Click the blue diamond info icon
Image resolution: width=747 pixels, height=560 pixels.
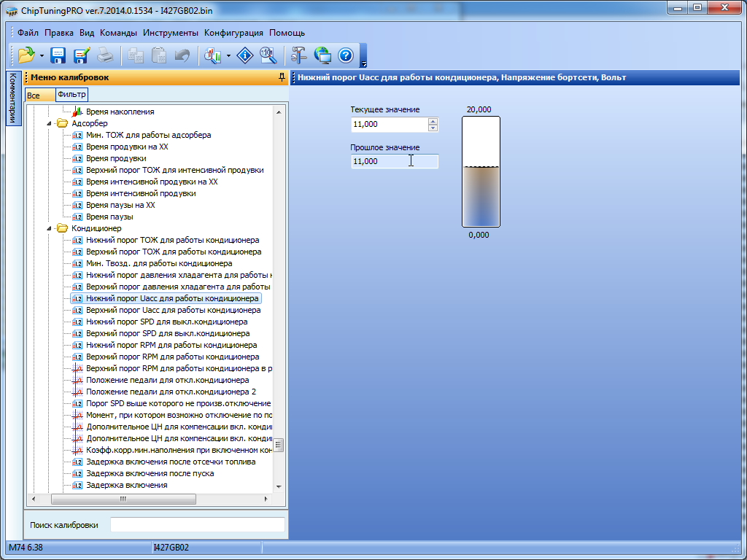[246, 55]
